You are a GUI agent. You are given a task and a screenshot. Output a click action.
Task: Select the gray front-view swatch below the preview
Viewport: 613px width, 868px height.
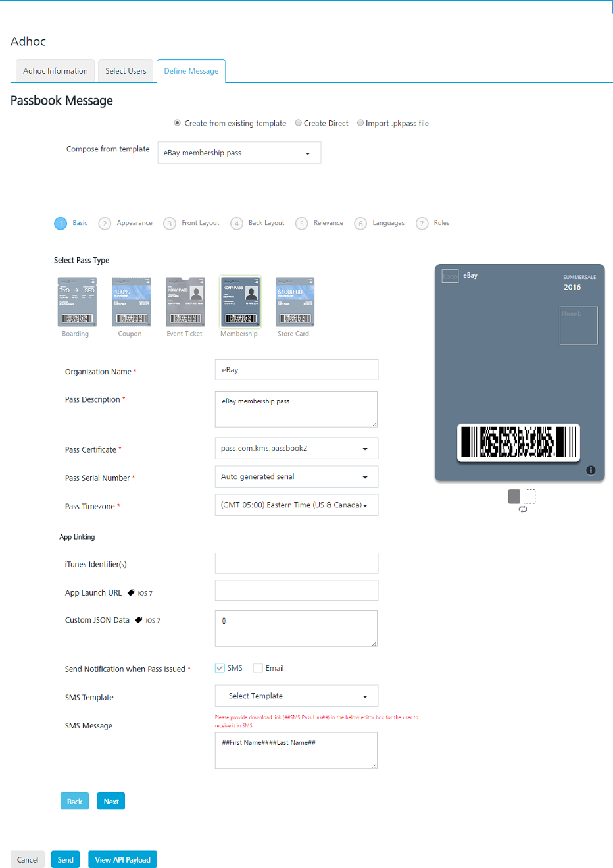(514, 496)
